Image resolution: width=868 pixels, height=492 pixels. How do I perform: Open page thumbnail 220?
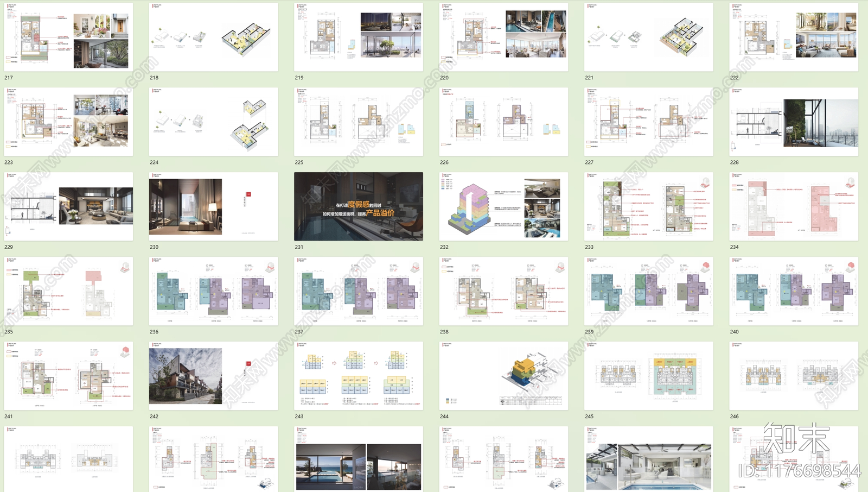[x=503, y=37]
